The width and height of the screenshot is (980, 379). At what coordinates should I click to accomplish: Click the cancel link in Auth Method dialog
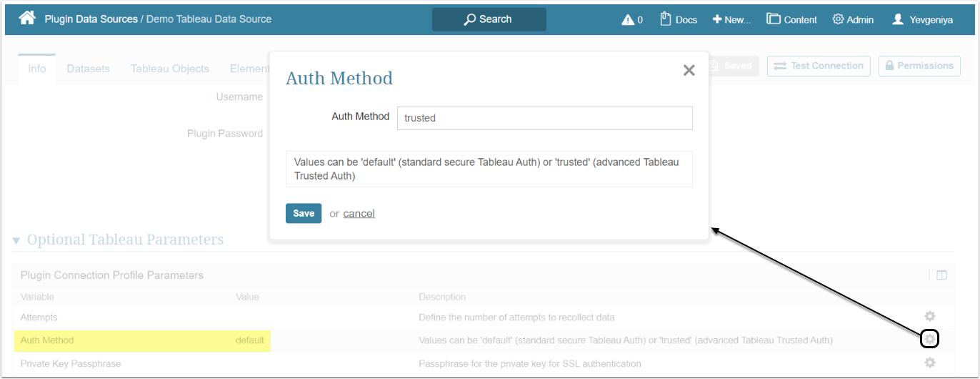coord(359,213)
